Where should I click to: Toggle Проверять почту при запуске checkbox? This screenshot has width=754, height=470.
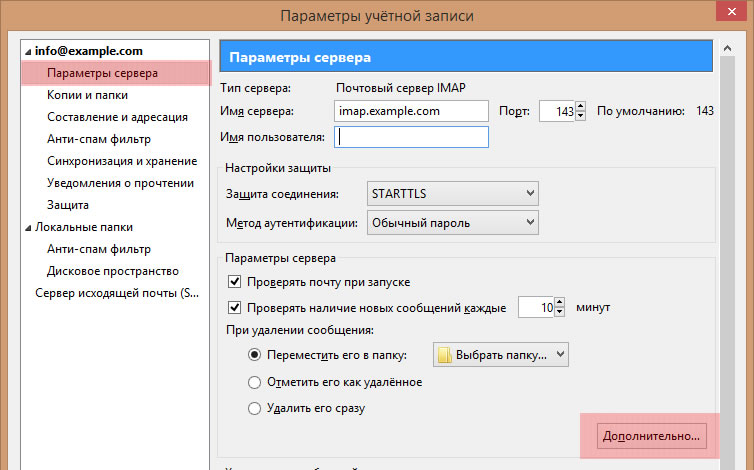click(235, 282)
